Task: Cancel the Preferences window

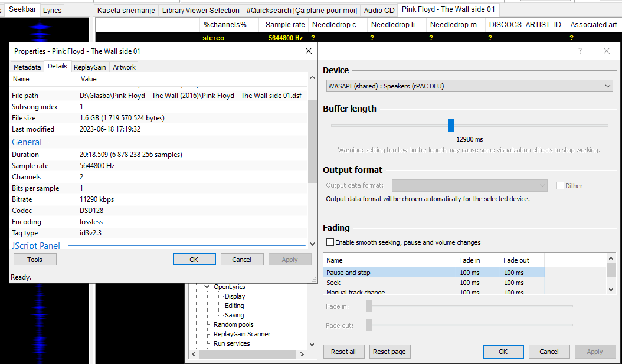Action: [x=549, y=351]
